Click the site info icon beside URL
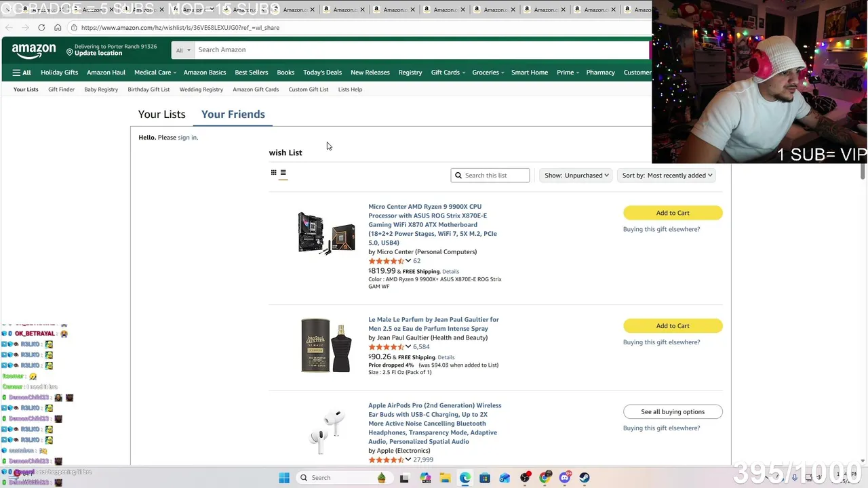The image size is (868, 488). (x=73, y=28)
